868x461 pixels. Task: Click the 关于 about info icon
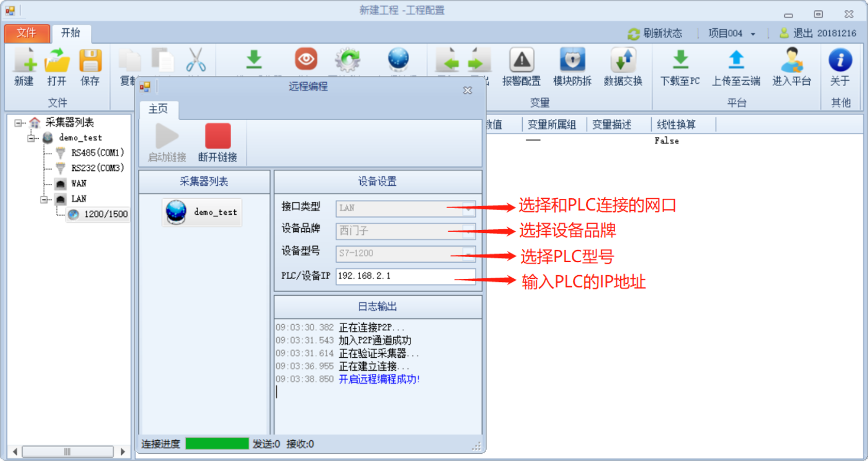pyautogui.click(x=840, y=67)
